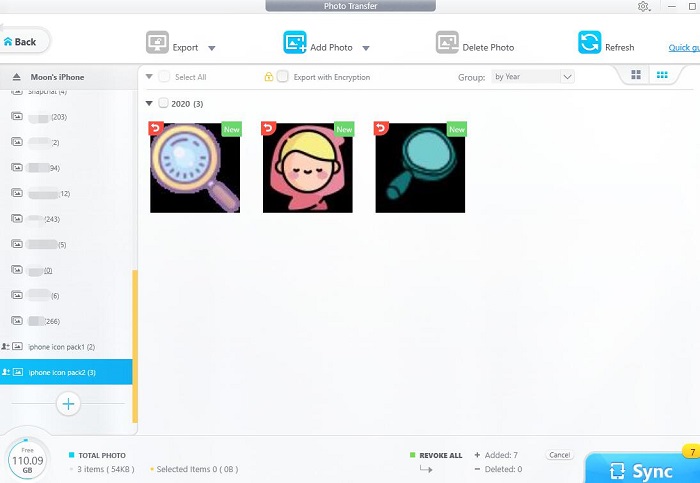This screenshot has width=700, height=483.
Task: Open the iphone icon pack1 album
Action: 67,347
